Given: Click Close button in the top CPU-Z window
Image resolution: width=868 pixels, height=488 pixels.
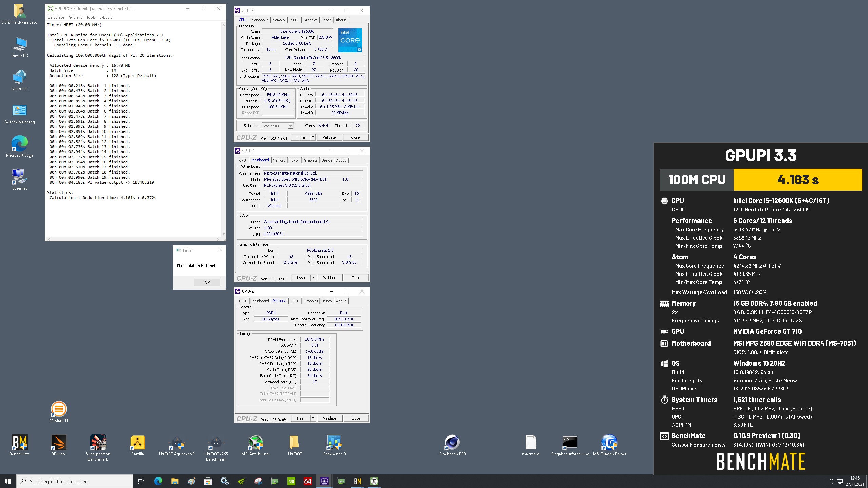Looking at the screenshot, I should (355, 137).
